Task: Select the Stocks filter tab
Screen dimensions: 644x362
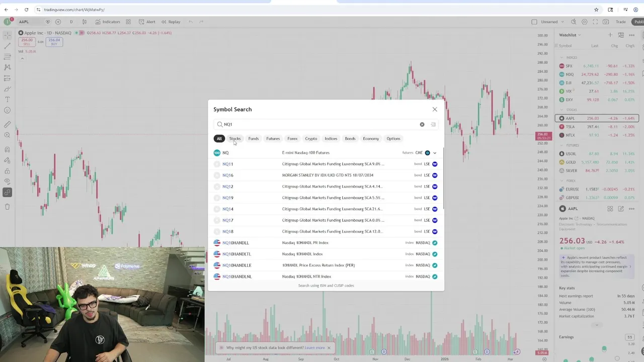Action: click(x=235, y=139)
